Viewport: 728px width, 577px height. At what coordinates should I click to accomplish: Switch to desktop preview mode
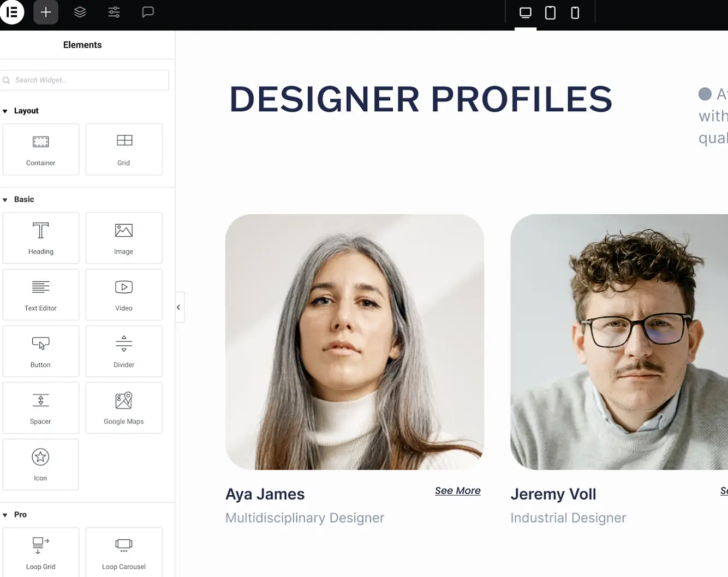(x=526, y=13)
